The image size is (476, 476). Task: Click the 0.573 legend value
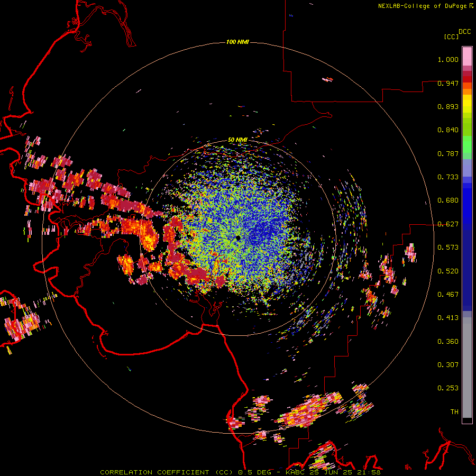tap(448, 248)
